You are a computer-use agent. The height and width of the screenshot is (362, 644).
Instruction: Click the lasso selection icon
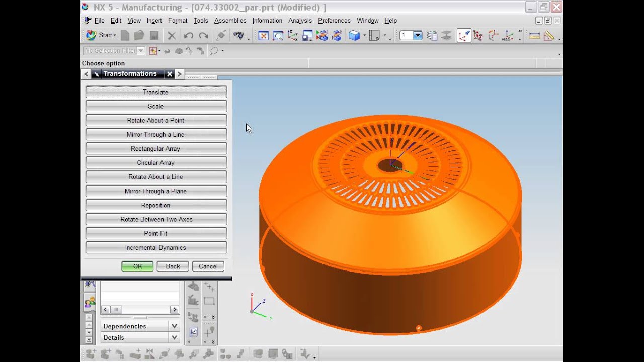[x=214, y=50]
